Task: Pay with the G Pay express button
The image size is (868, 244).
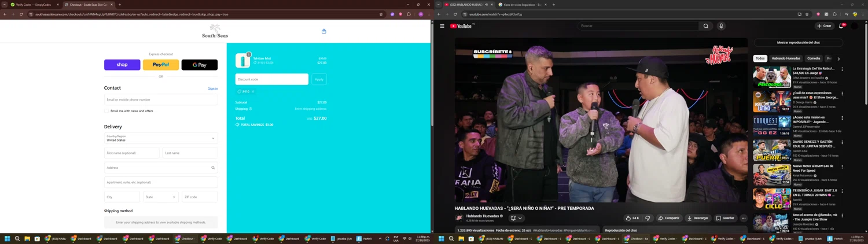Action: click(200, 65)
